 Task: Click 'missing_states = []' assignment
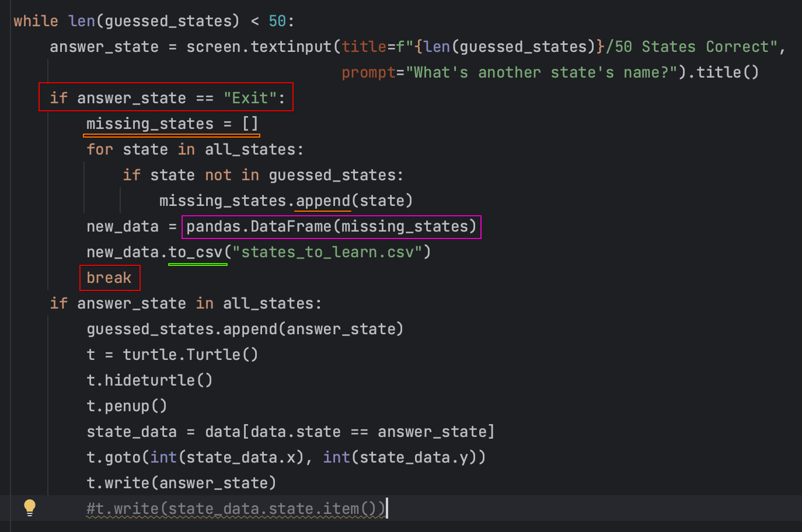tap(172, 124)
